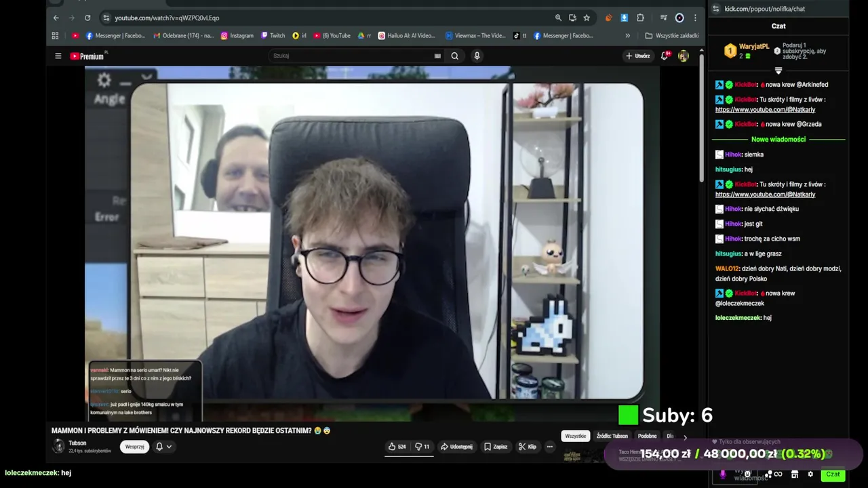Open Chrome's three-dot menu
Image resolution: width=868 pixels, height=488 pixels.
pyautogui.click(x=695, y=18)
